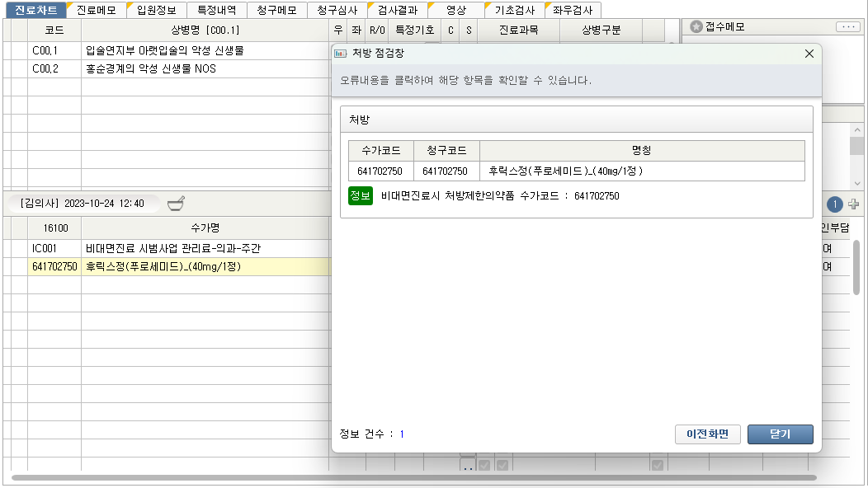Click the mortar and pestle prescription icon
The height and width of the screenshot is (488, 868).
pyautogui.click(x=177, y=204)
